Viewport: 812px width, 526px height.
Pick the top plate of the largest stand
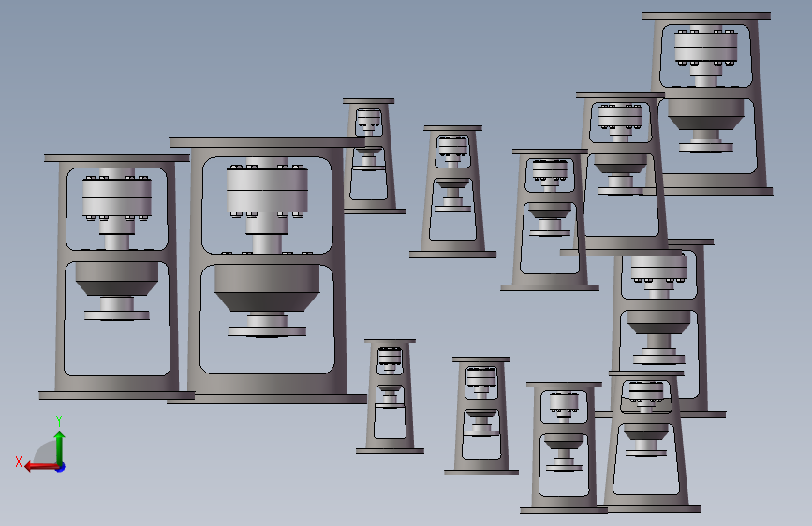[267, 142]
